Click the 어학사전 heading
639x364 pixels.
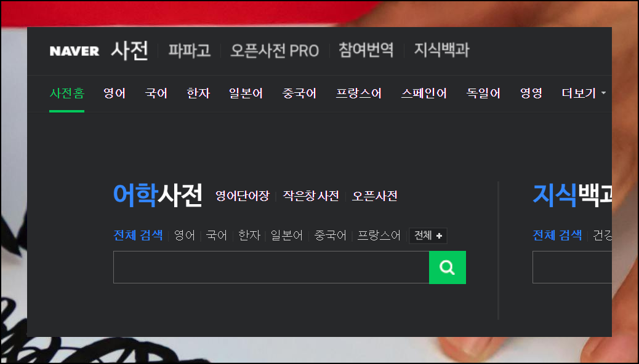(158, 195)
